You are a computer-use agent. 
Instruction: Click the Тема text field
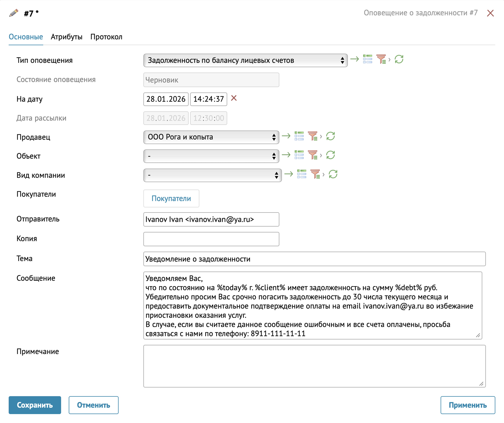314,259
